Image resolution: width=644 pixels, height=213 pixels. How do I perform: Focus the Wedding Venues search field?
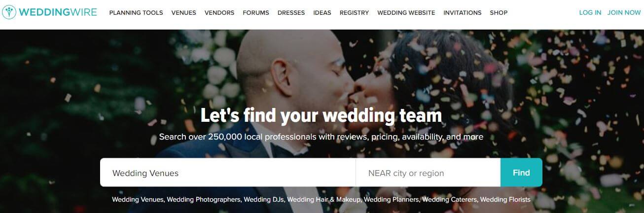coord(228,173)
